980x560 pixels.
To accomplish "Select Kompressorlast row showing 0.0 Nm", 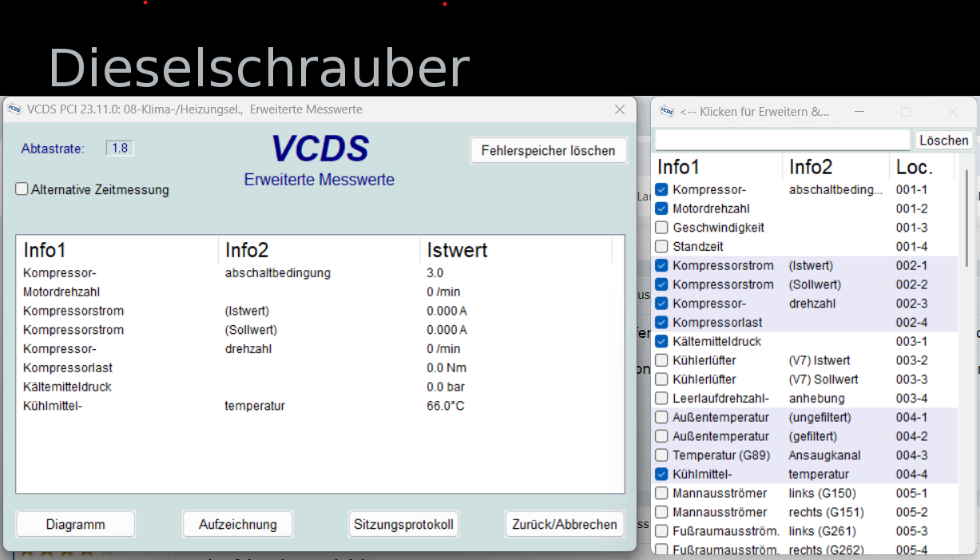I will coord(319,367).
